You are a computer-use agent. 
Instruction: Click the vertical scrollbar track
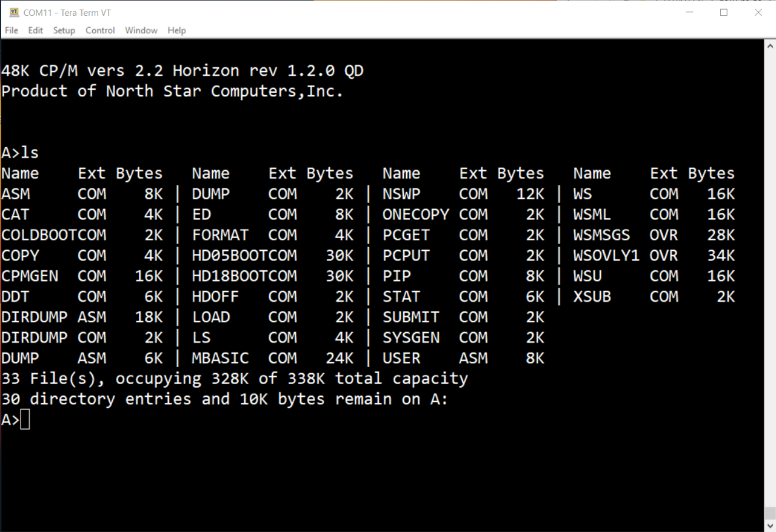(769, 273)
